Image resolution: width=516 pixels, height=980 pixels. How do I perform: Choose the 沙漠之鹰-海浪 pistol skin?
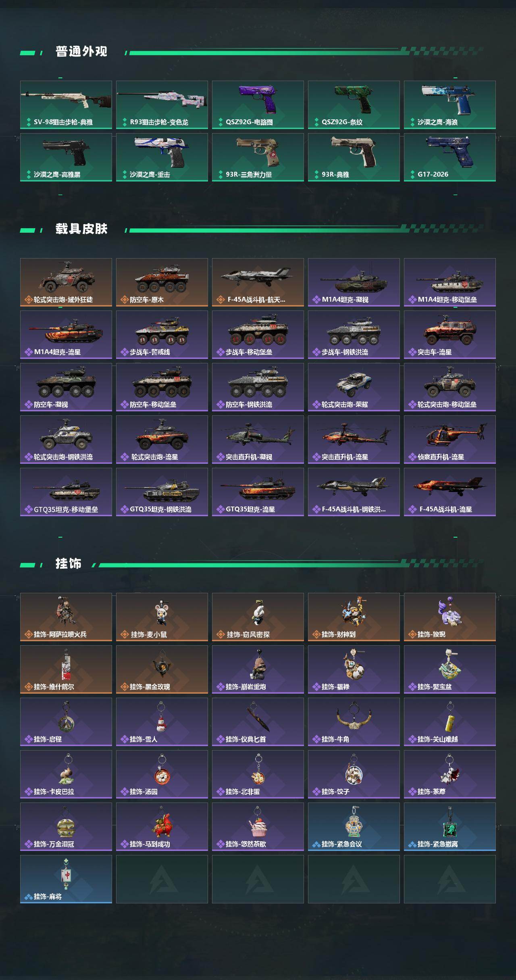pos(450,105)
